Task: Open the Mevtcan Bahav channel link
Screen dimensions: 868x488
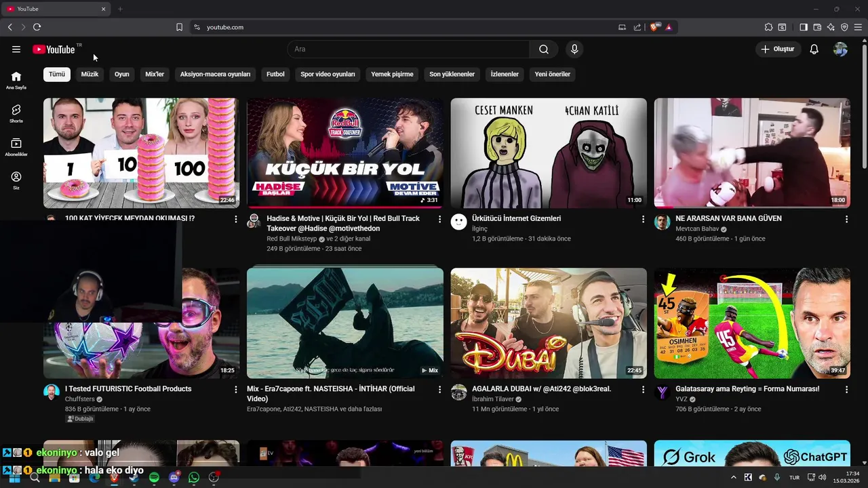Action: pyautogui.click(x=697, y=229)
